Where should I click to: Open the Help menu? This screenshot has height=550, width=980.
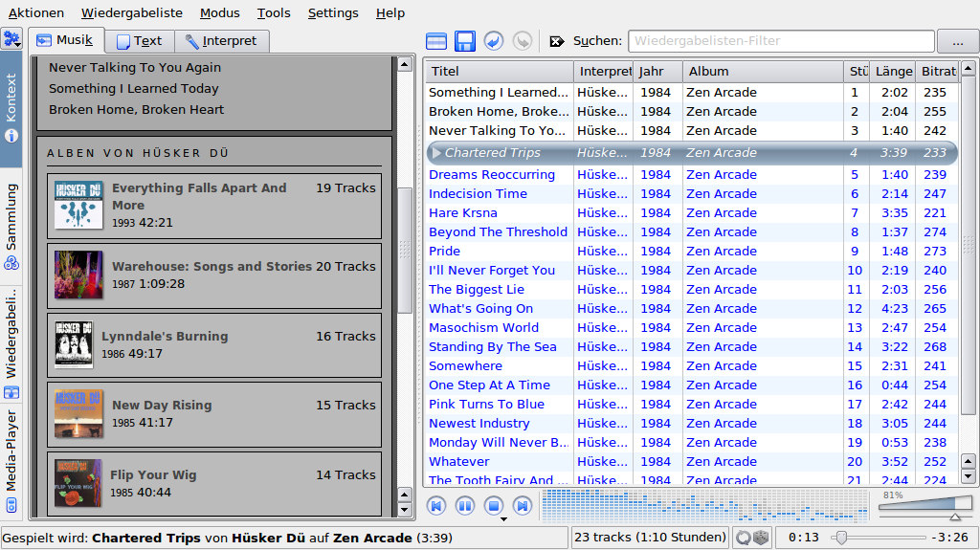tap(390, 13)
